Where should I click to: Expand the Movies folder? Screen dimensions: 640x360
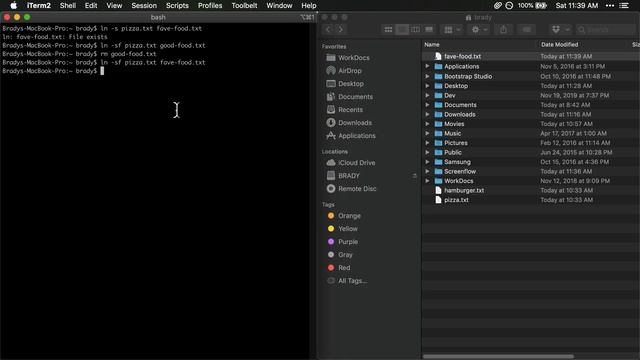(x=427, y=124)
